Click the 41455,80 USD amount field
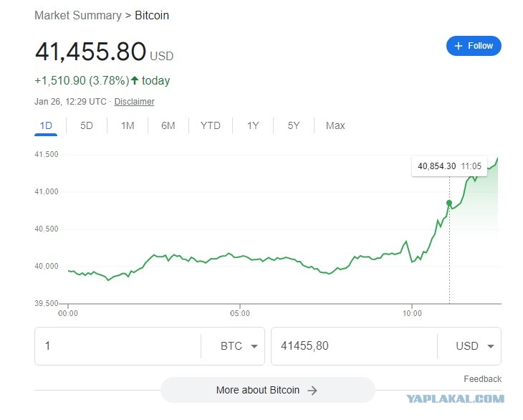The height and width of the screenshot is (420, 523). point(354,346)
